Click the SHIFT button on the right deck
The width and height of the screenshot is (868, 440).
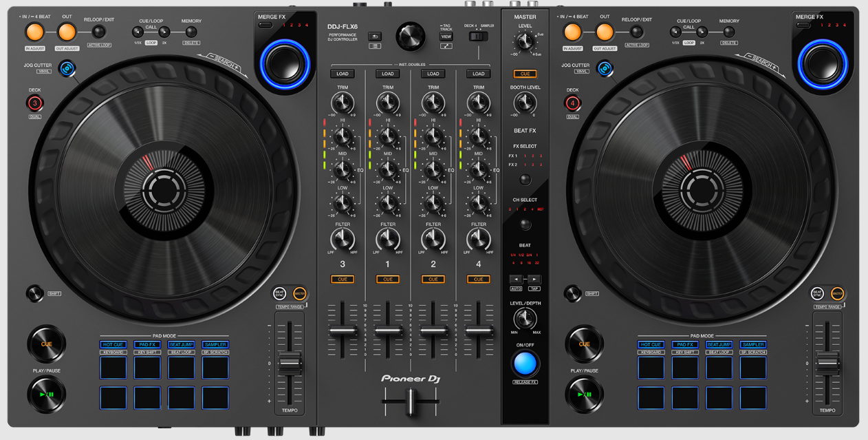572,293
